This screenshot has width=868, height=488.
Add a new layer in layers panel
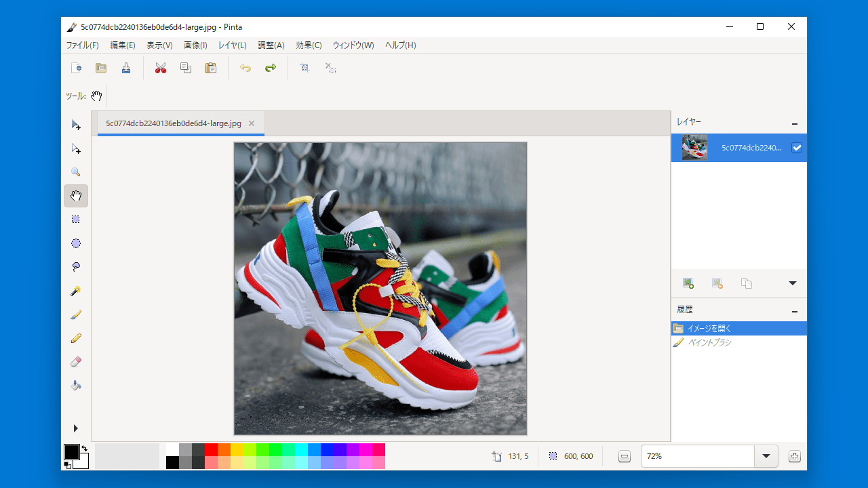688,283
